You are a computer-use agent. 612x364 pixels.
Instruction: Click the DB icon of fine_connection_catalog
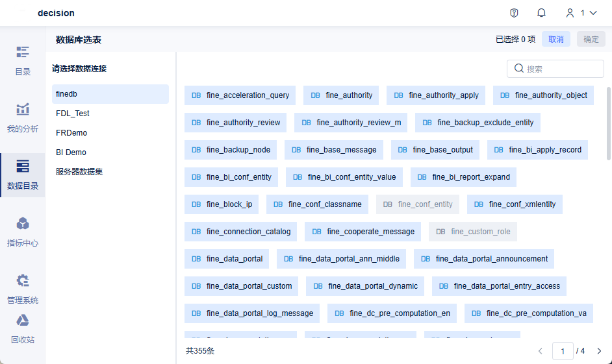point(196,232)
